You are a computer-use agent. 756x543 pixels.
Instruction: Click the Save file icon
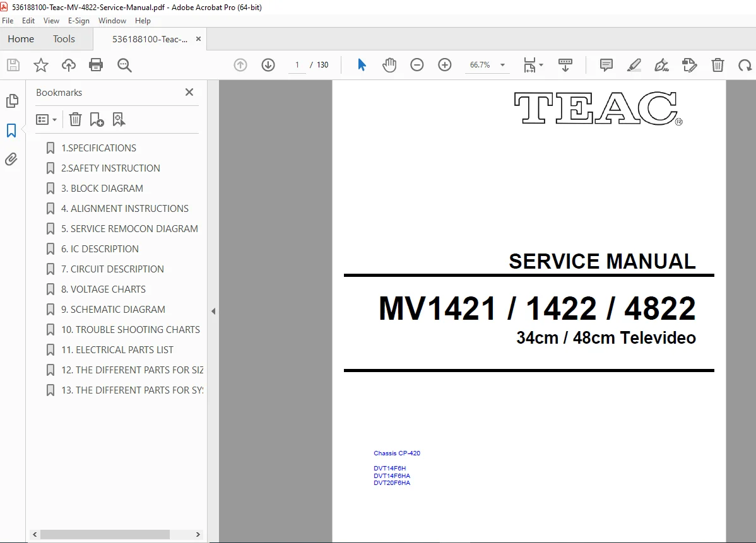[x=13, y=64]
